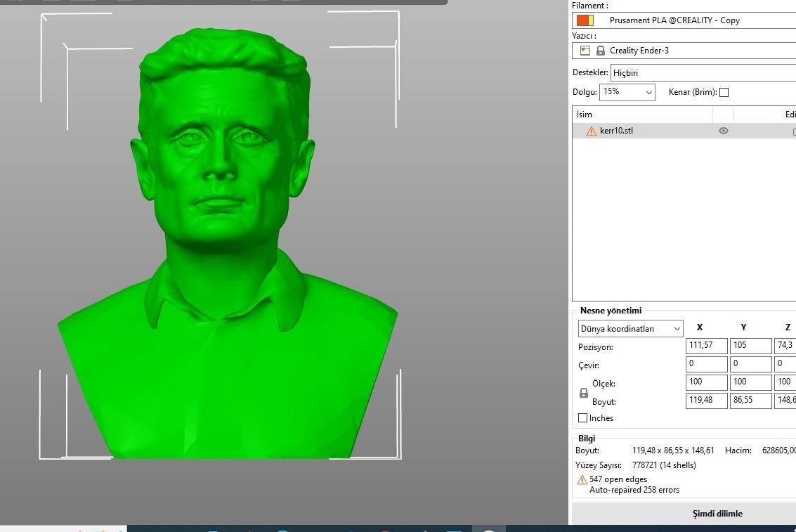Toggle visibility eye for kerr10.stl
Image resolution: width=796 pixels, height=532 pixels.
point(724,131)
